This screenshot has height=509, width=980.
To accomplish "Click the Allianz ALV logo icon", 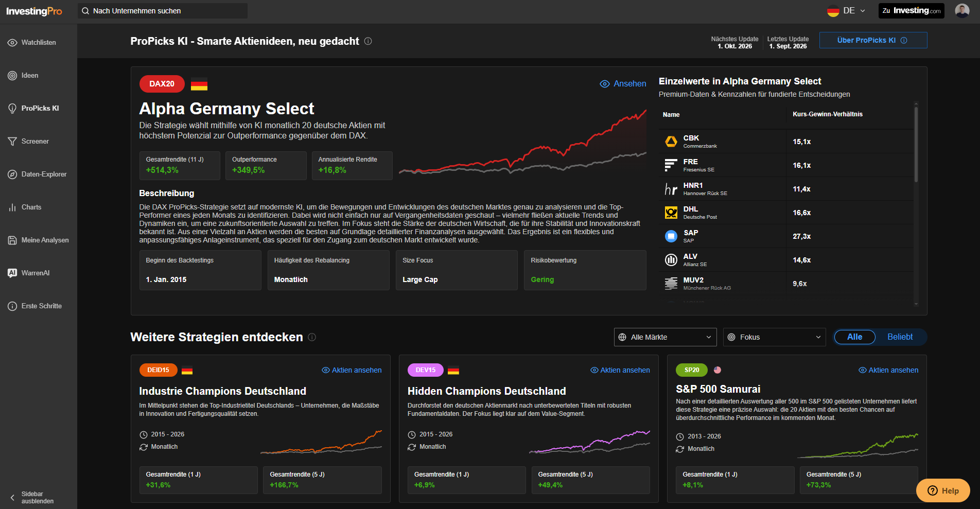I will pyautogui.click(x=671, y=260).
